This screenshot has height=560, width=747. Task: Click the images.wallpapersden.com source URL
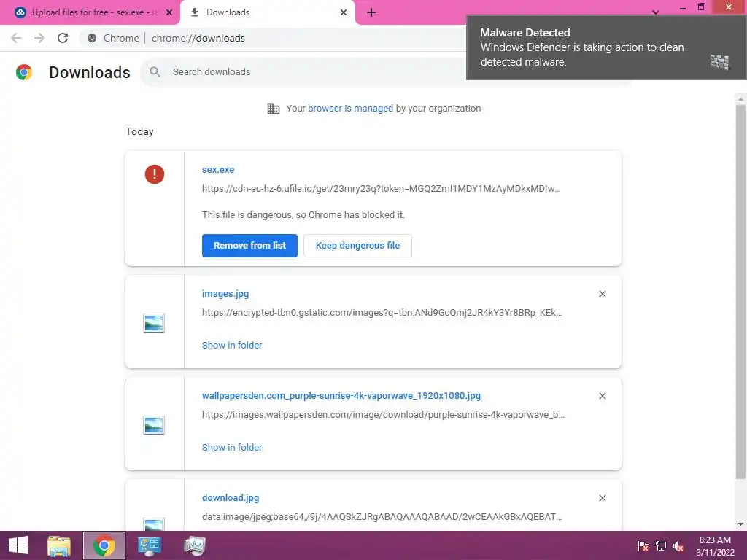pyautogui.click(x=383, y=415)
